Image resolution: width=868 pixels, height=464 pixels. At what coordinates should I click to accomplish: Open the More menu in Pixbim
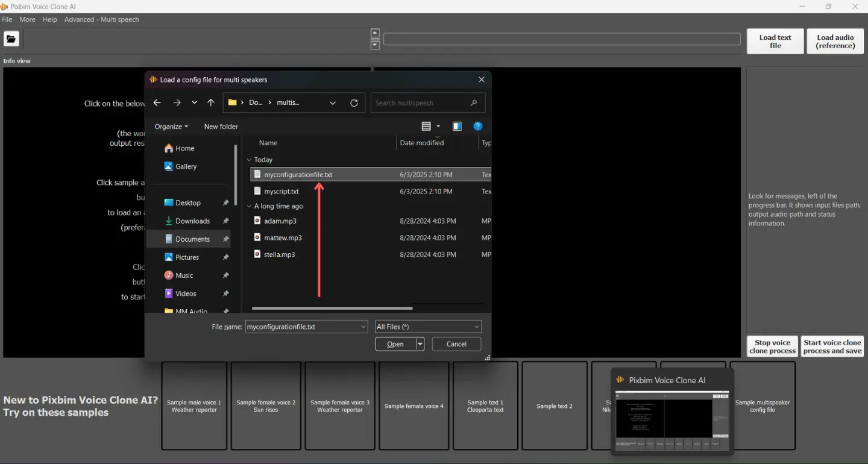pyautogui.click(x=27, y=19)
